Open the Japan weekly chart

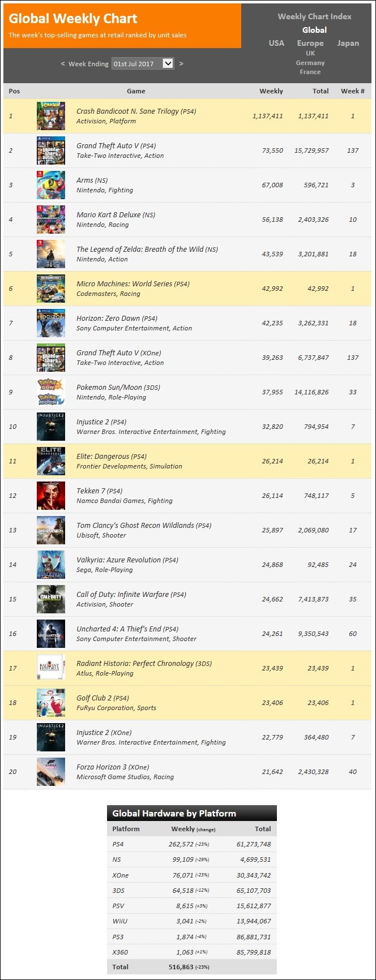coord(348,43)
